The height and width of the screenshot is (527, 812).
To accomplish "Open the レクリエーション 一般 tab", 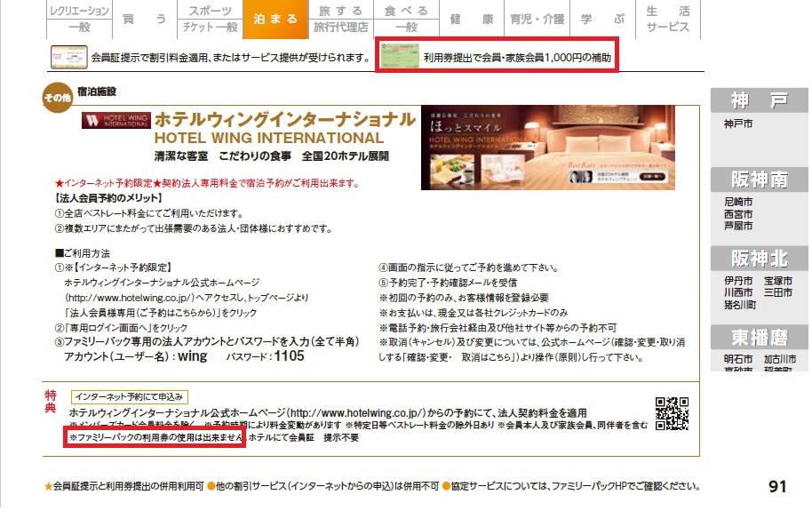I will [79, 20].
